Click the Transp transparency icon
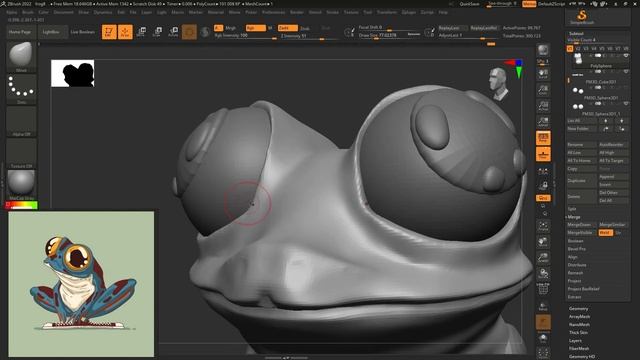The height and width of the screenshot is (360, 640). coord(543,306)
